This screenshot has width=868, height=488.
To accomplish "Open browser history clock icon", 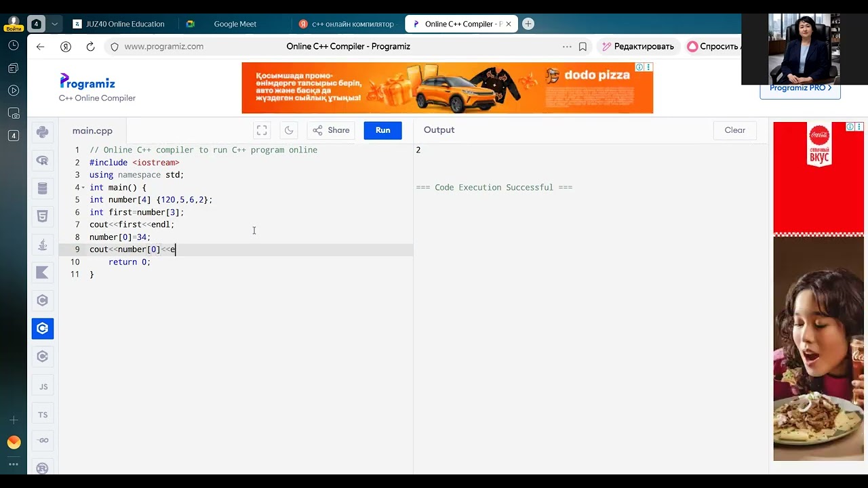I will coord(13,45).
